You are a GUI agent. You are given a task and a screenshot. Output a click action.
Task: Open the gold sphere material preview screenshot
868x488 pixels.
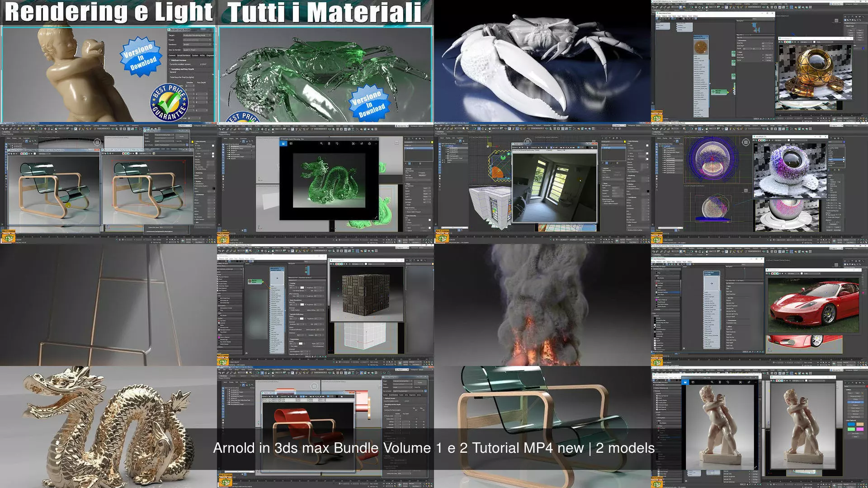(x=759, y=61)
